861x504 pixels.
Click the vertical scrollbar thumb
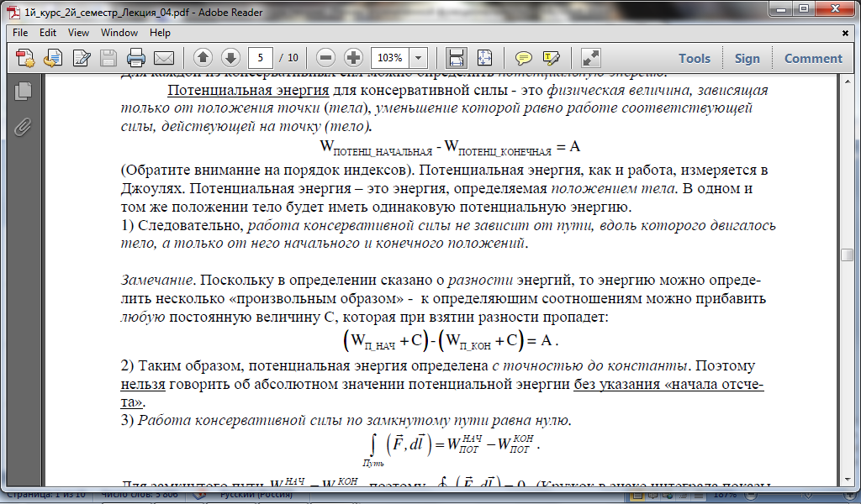[x=846, y=255]
